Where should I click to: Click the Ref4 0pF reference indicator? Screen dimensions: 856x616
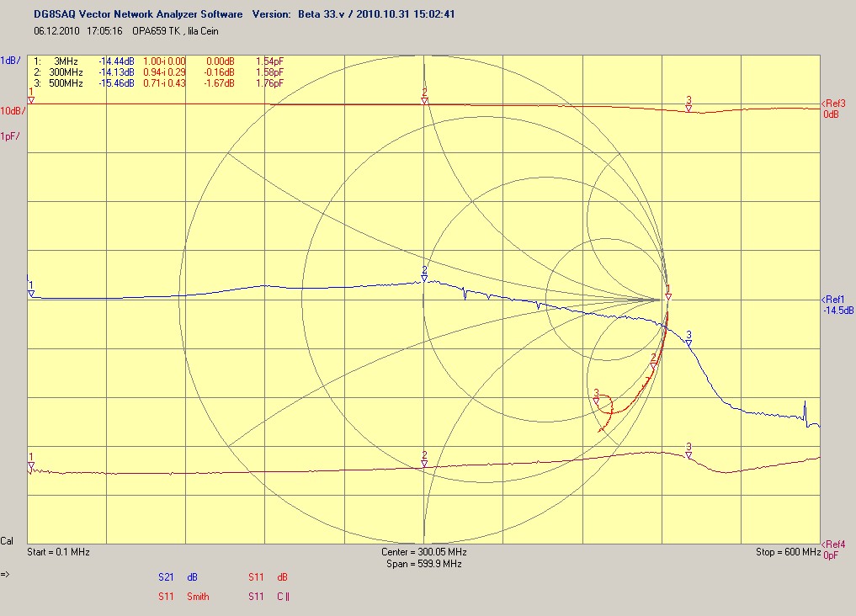833,550
